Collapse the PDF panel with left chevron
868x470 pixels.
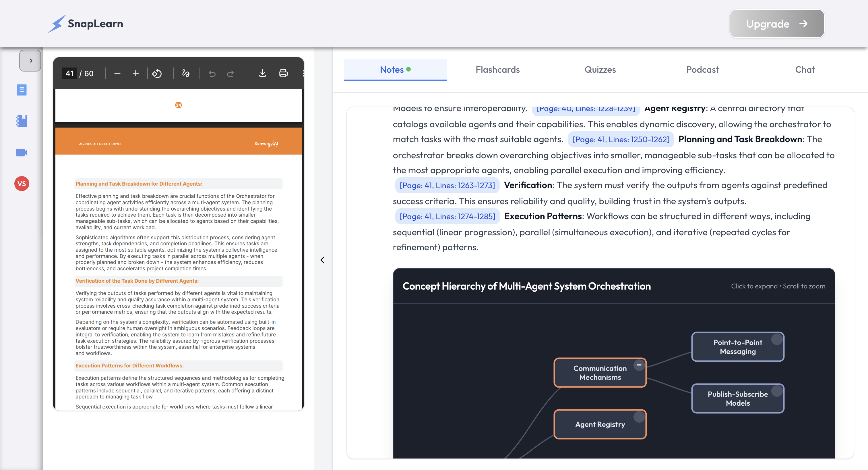[322, 260]
